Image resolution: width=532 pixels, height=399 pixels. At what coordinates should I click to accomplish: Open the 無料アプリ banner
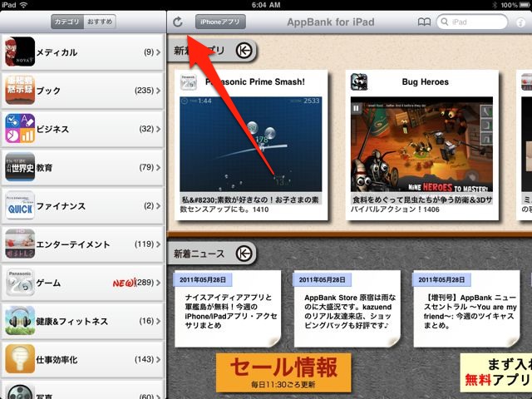(x=496, y=373)
